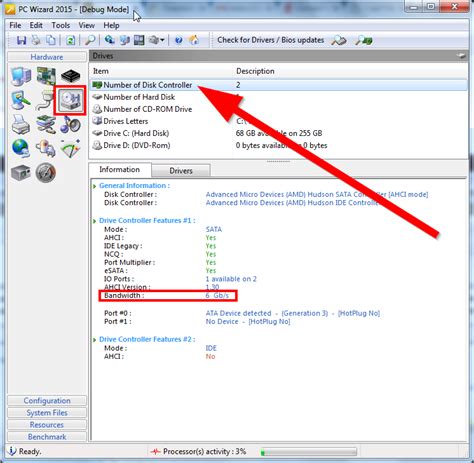Click the IO Ports 1 available on 2 value
The height and width of the screenshot is (463, 474).
[x=231, y=279]
